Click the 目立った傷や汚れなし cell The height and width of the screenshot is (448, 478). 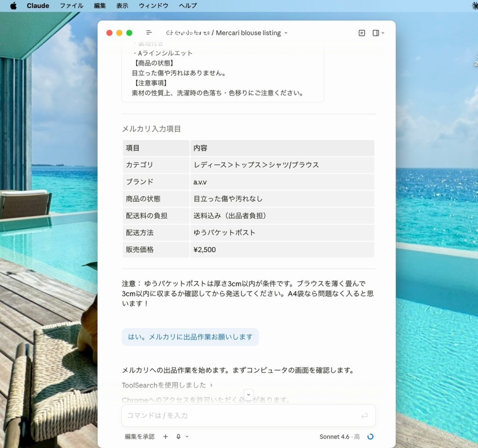(282, 199)
